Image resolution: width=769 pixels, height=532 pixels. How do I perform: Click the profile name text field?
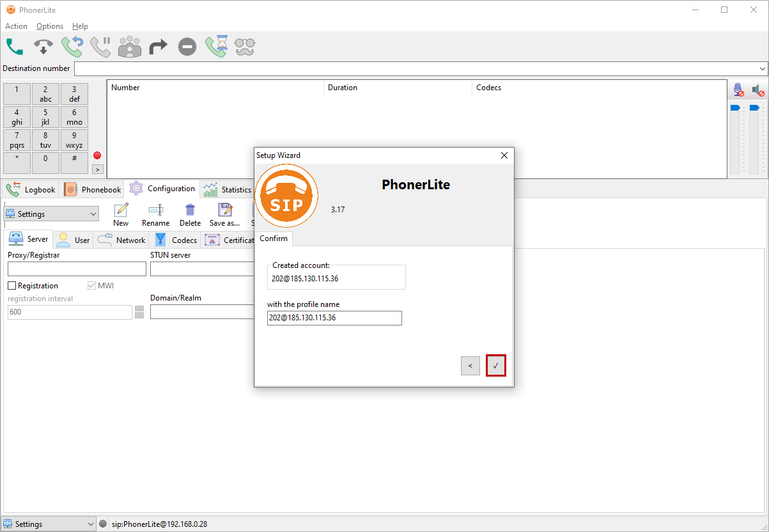334,318
